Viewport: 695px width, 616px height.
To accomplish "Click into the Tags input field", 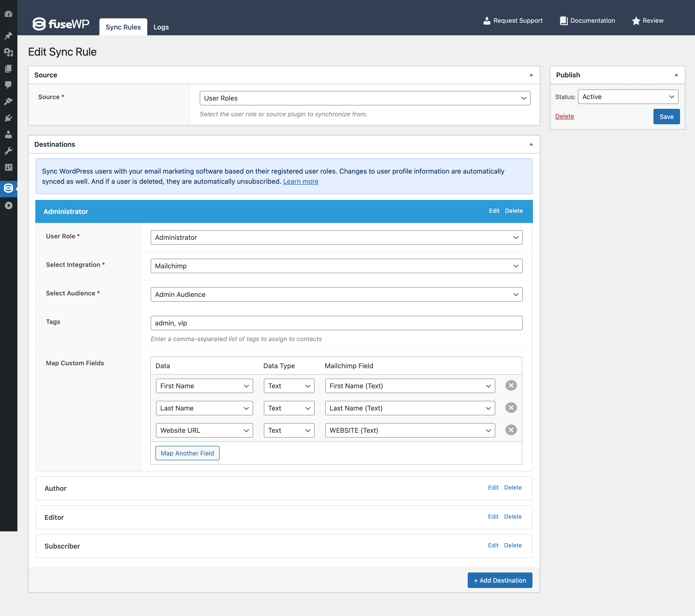I will click(x=336, y=323).
